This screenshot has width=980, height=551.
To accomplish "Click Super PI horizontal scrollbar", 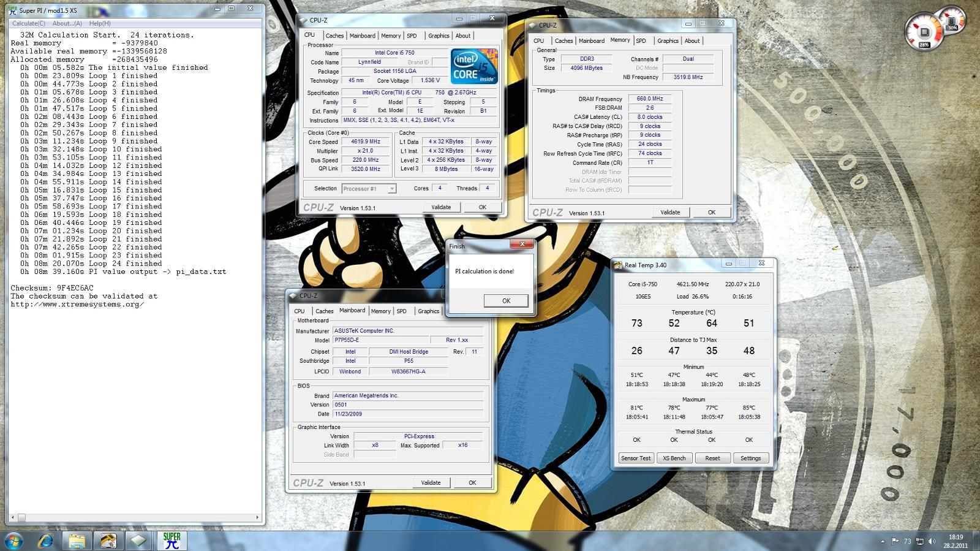I will coord(135,518).
